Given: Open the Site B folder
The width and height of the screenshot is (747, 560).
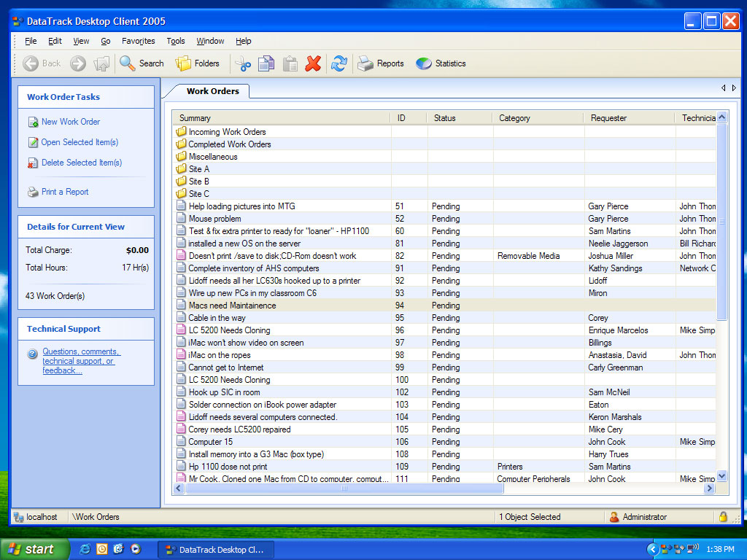Looking at the screenshot, I should coord(198,182).
